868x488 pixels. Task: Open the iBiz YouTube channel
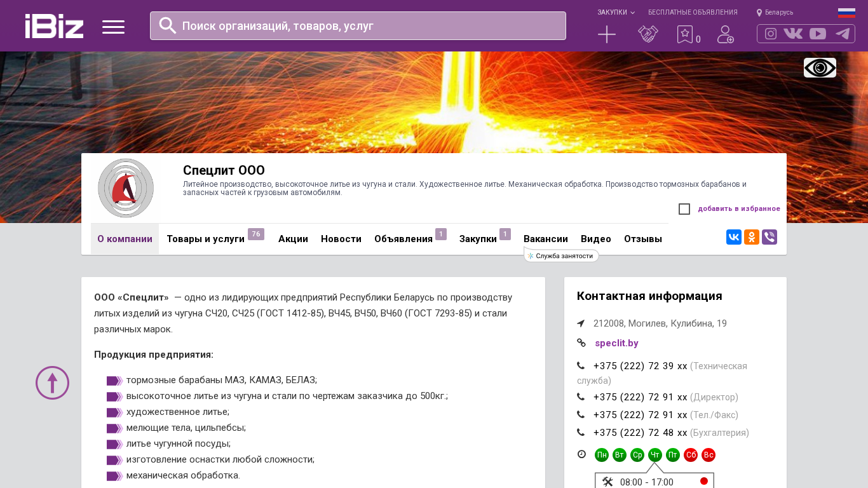(818, 34)
